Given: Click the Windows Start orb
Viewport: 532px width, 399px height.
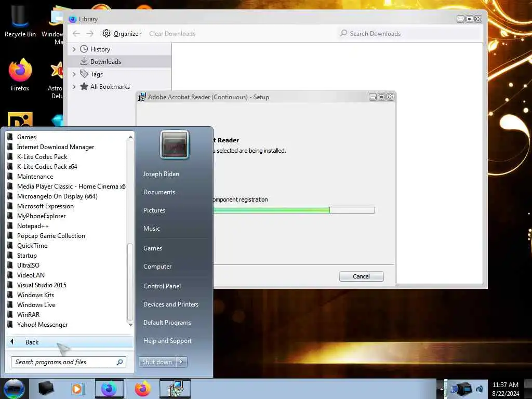Looking at the screenshot, I should point(14,389).
